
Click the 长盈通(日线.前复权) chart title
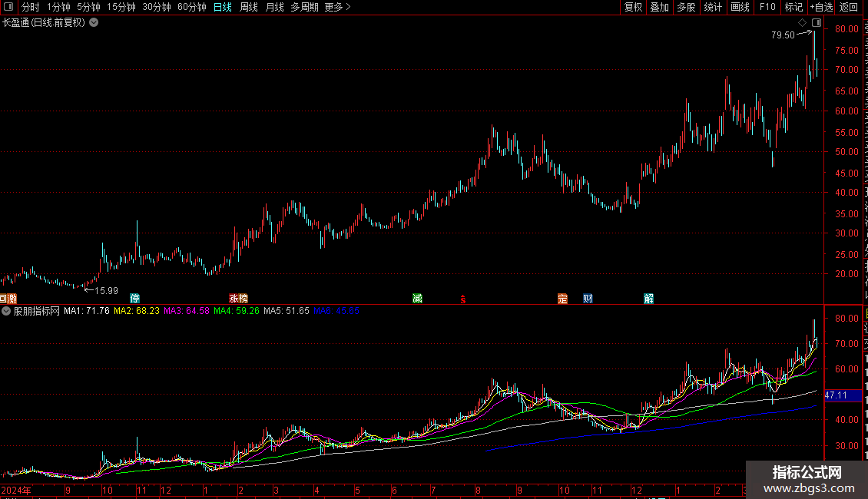click(44, 23)
